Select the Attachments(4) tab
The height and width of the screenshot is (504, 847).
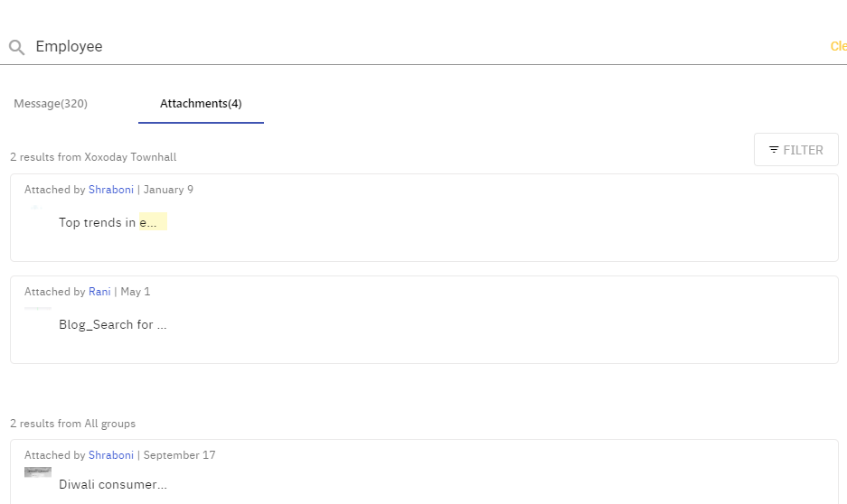click(x=201, y=104)
